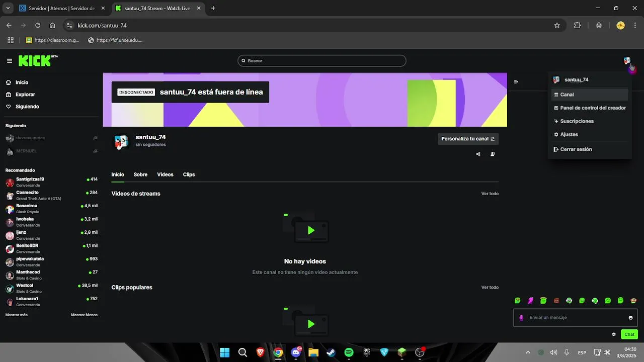This screenshot has height=362, width=644.
Task: Click Ver todo for Clips populares
Action: [x=490, y=288]
